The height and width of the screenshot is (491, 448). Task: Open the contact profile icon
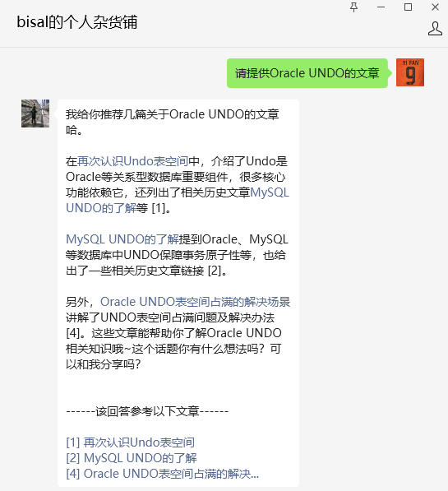(435, 29)
